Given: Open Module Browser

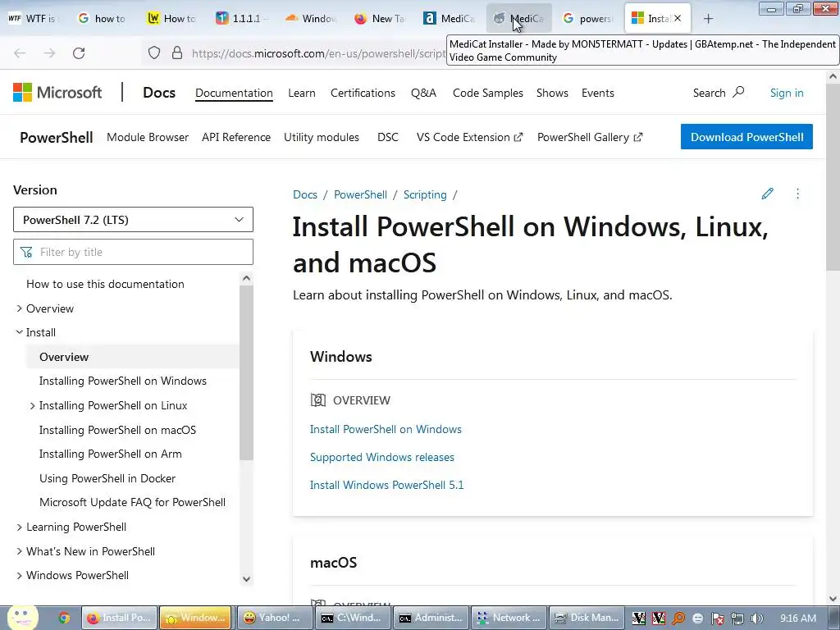Looking at the screenshot, I should [148, 137].
